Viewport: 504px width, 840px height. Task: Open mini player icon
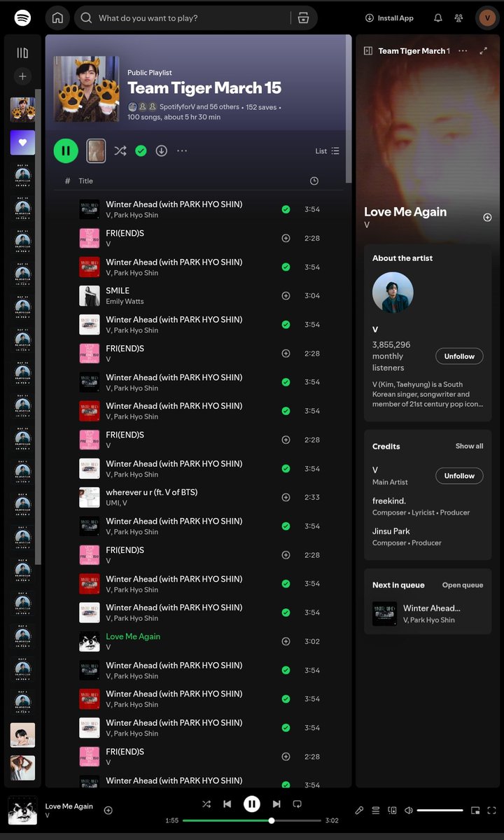tap(475, 811)
